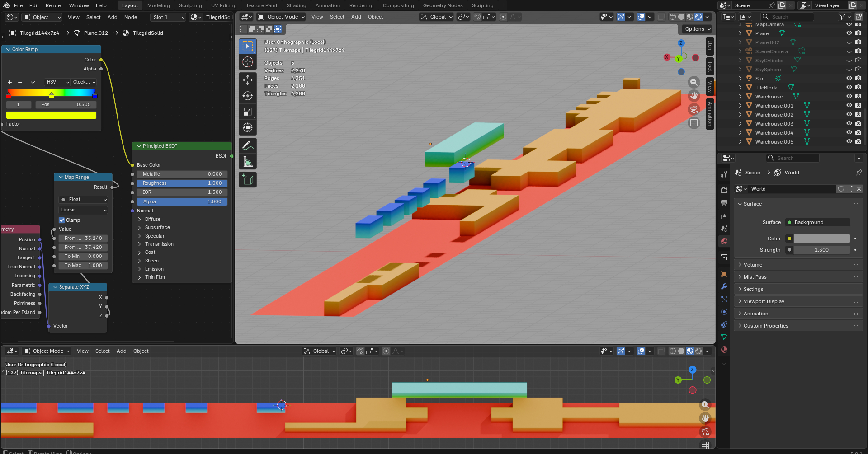Click the world Strength value field
This screenshot has width=868, height=454.
click(x=821, y=250)
